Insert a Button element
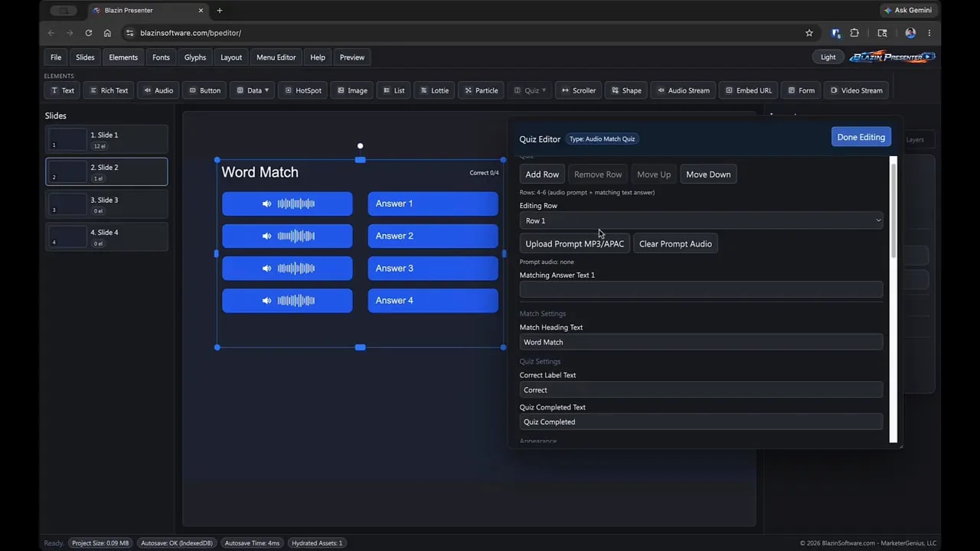Viewport: 980px width, 551px height. [204, 90]
